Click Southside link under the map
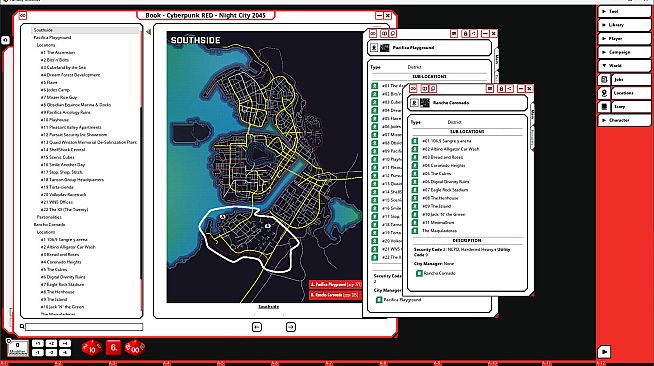 269,307
